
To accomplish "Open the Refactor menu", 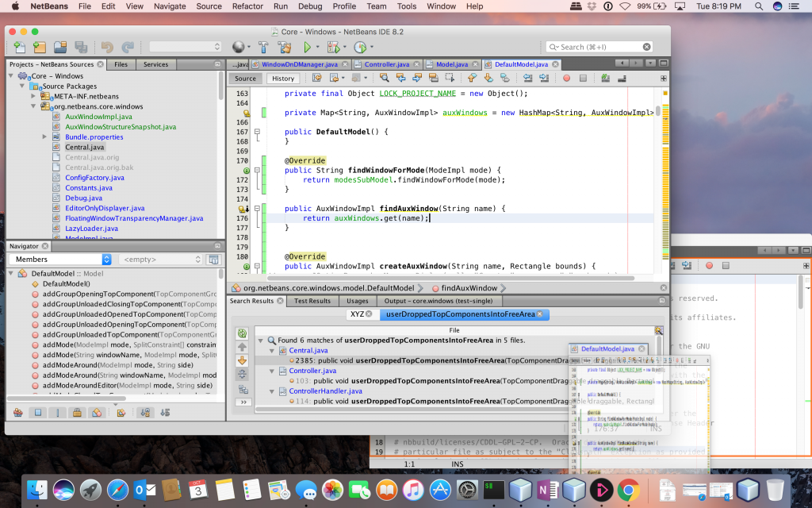I will 247,6.
